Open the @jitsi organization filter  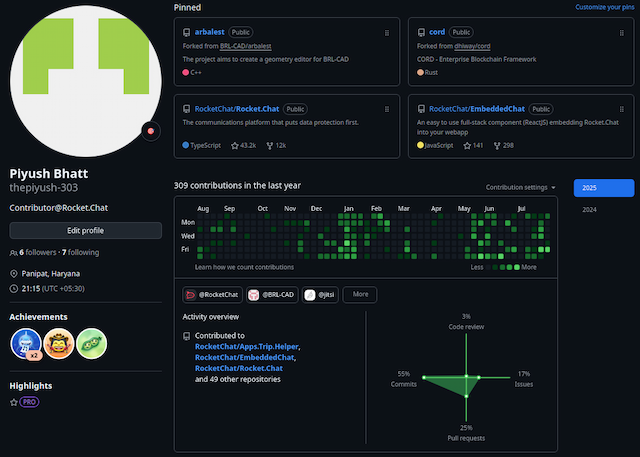(323, 295)
